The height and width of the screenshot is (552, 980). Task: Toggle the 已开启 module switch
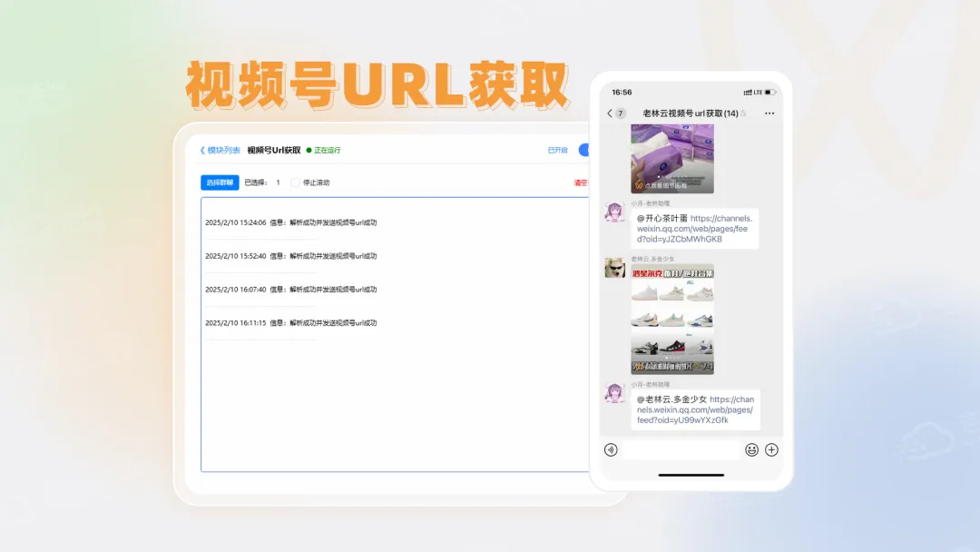click(x=583, y=150)
